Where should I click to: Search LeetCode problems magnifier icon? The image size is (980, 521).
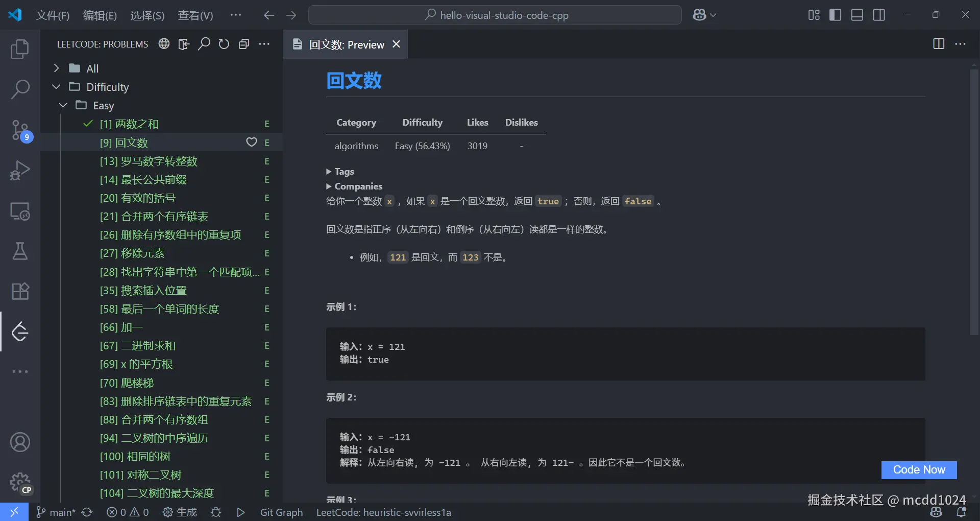tap(204, 44)
